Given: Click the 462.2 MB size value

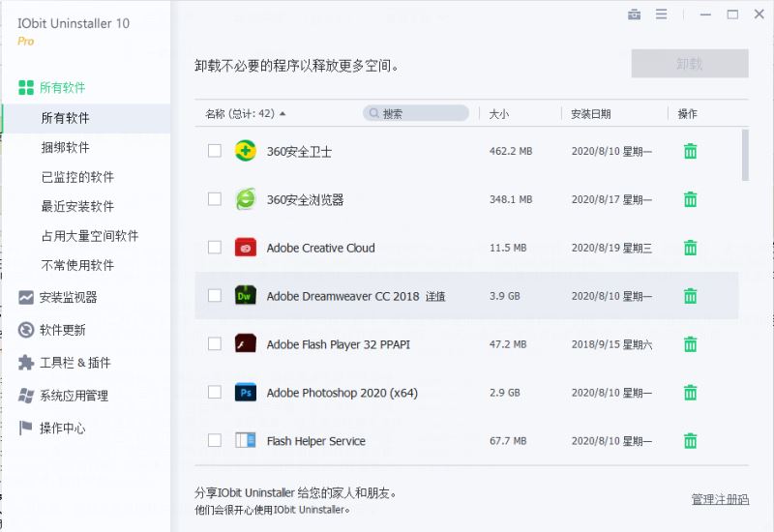Looking at the screenshot, I should pos(511,151).
